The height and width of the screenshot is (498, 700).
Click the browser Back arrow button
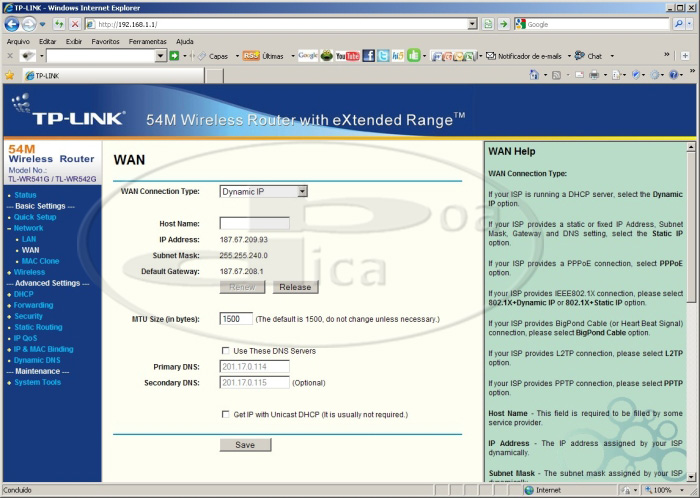(x=12, y=24)
